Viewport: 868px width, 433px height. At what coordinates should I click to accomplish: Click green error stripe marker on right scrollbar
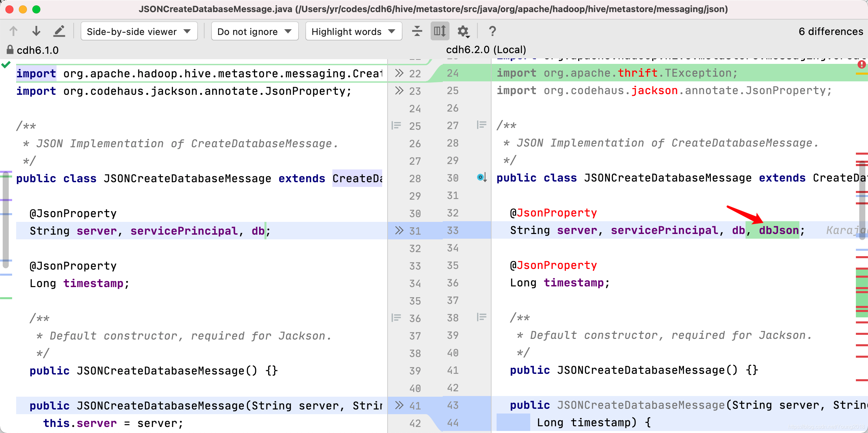coord(861,300)
